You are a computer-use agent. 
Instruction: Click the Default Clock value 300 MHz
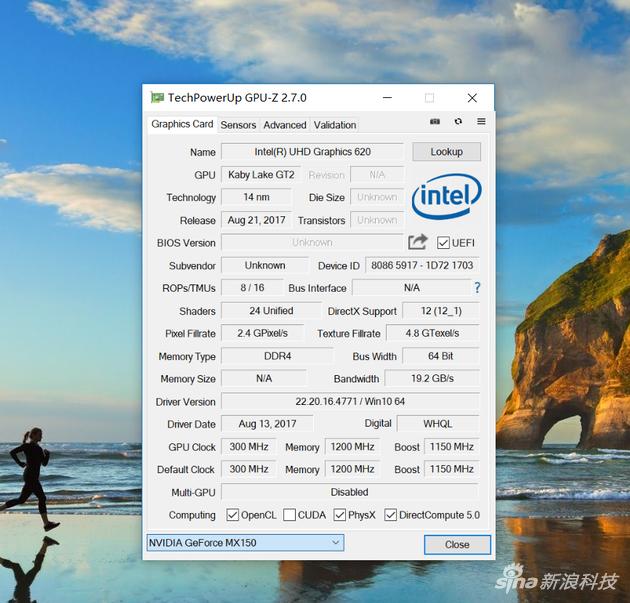click(249, 469)
